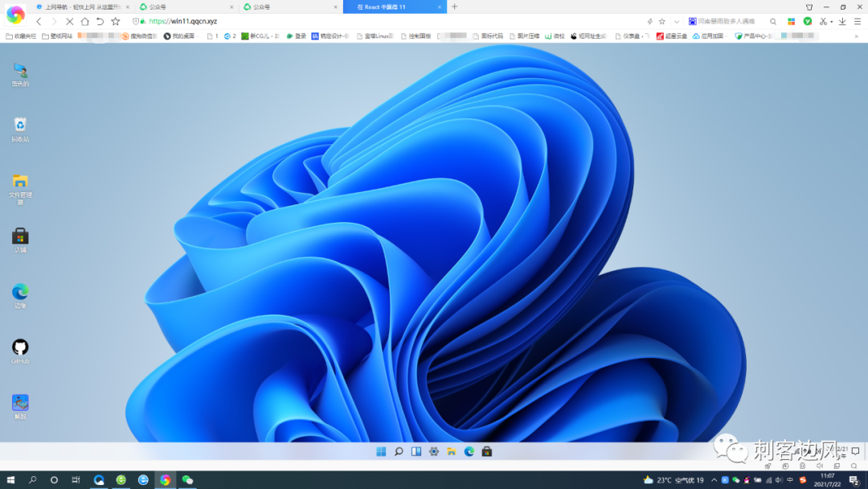Open Cortana circle on the taskbar
This screenshot has width=868, height=489.
click(x=54, y=479)
